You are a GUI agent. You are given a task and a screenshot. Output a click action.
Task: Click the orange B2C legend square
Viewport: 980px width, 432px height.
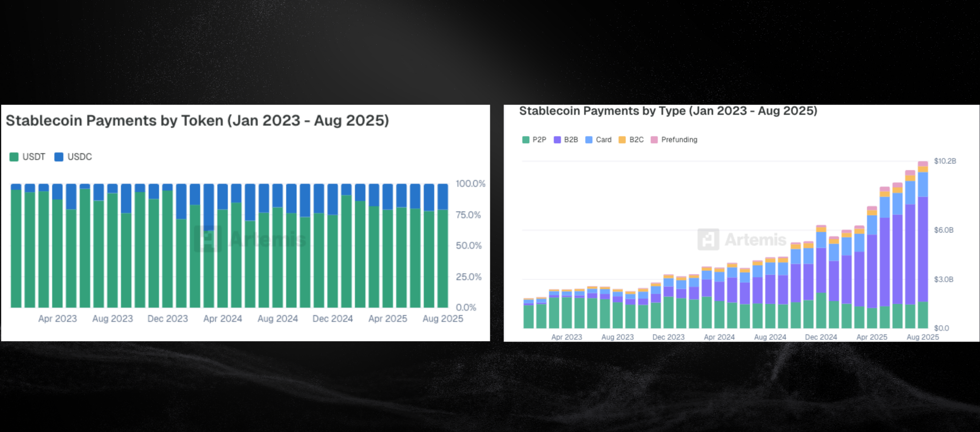tap(622, 140)
